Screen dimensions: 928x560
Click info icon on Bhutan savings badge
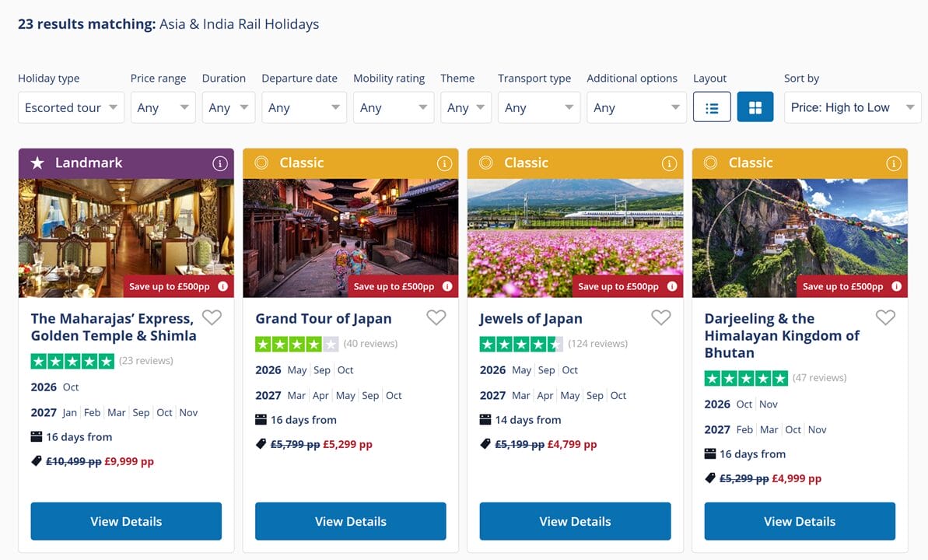(x=897, y=286)
